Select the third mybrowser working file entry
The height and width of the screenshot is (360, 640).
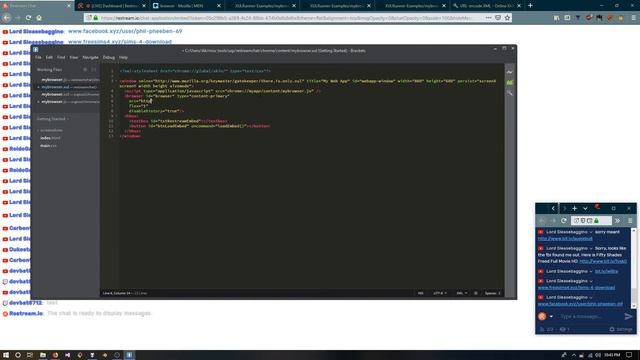tap(68, 94)
